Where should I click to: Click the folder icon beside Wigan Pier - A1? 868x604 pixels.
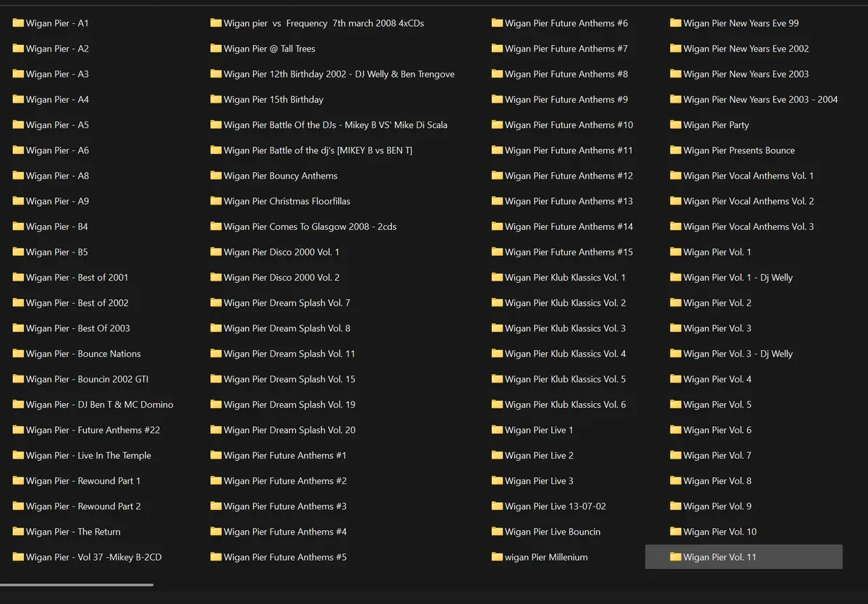click(18, 23)
